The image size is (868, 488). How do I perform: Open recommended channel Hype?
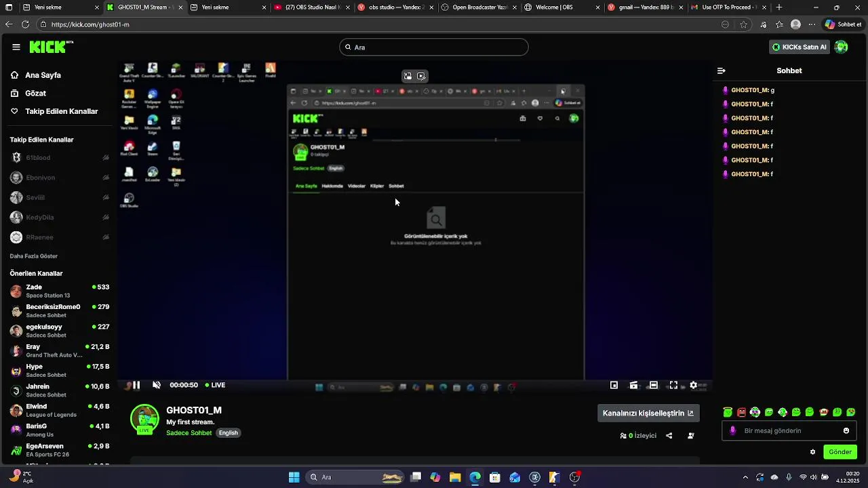(60, 371)
